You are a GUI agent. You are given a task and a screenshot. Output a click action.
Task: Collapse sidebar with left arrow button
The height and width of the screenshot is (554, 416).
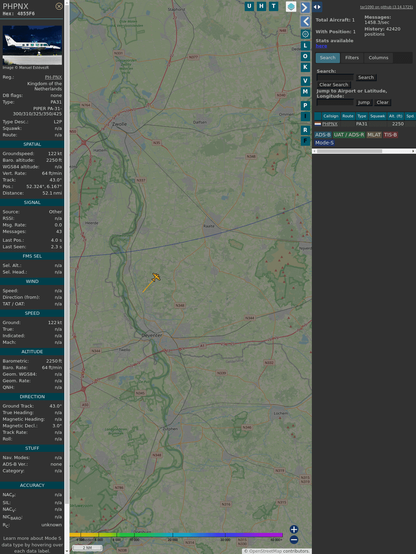tap(305, 22)
